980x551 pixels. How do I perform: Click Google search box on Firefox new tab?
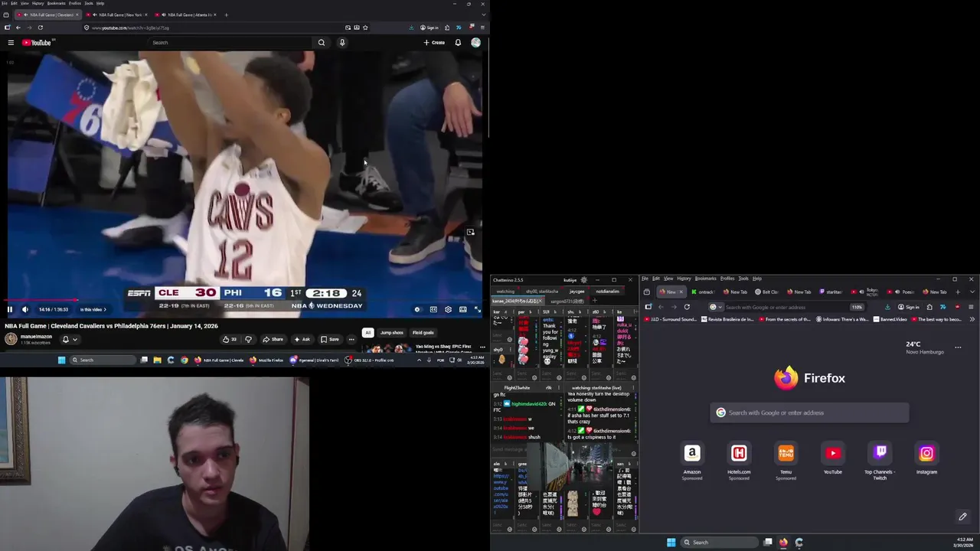[x=809, y=412]
